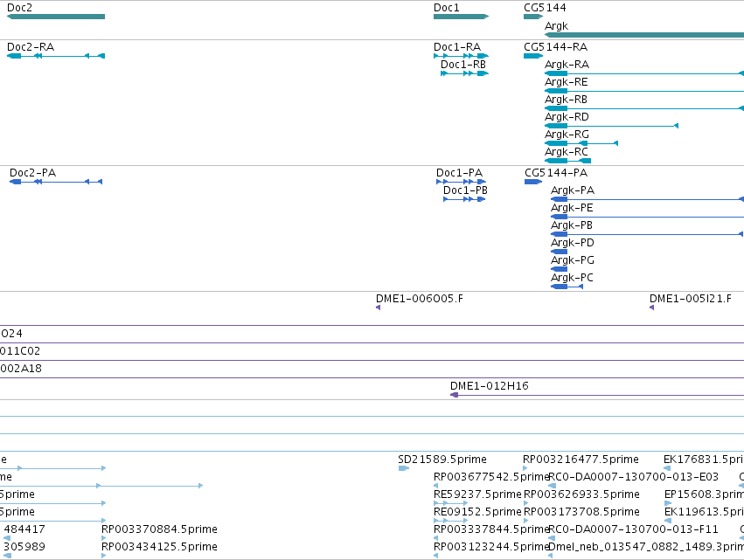Click the SD21589.5prime EST glyph
Viewport: 744px width, 560px height.
click(404, 468)
